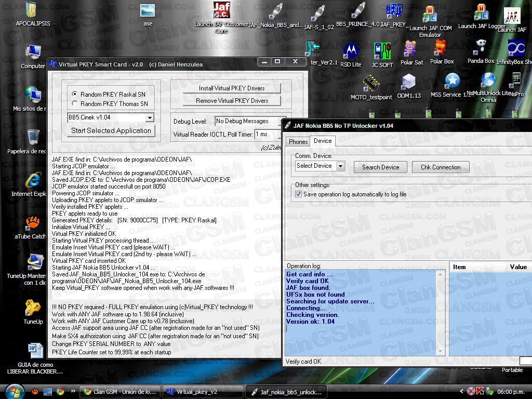Screen dimensions: 532x399
Task: Click 'JAF box found.' log line
Action: pos(308,288)
